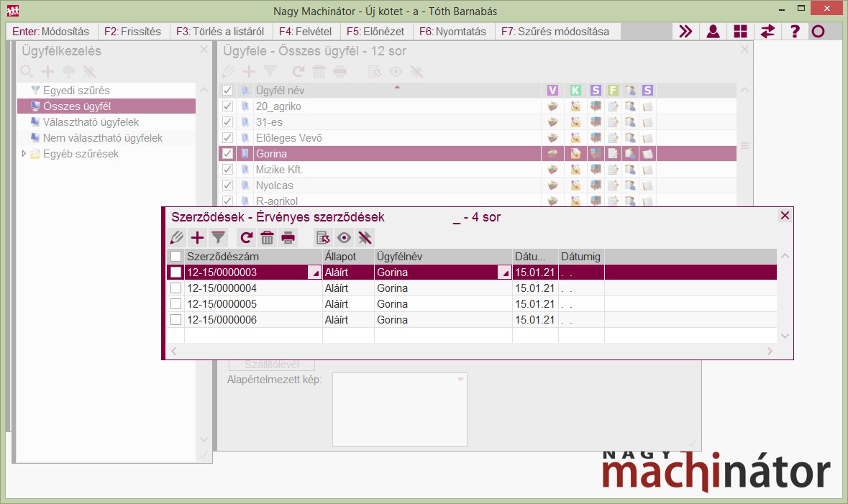Click Szerződések horizontal scrollbar right arrow
848x504 pixels.
click(x=770, y=351)
